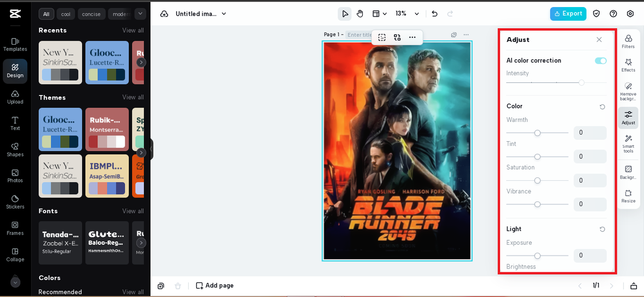644x297 pixels.
Task: Reset the Color adjustments
Action: pyautogui.click(x=602, y=107)
